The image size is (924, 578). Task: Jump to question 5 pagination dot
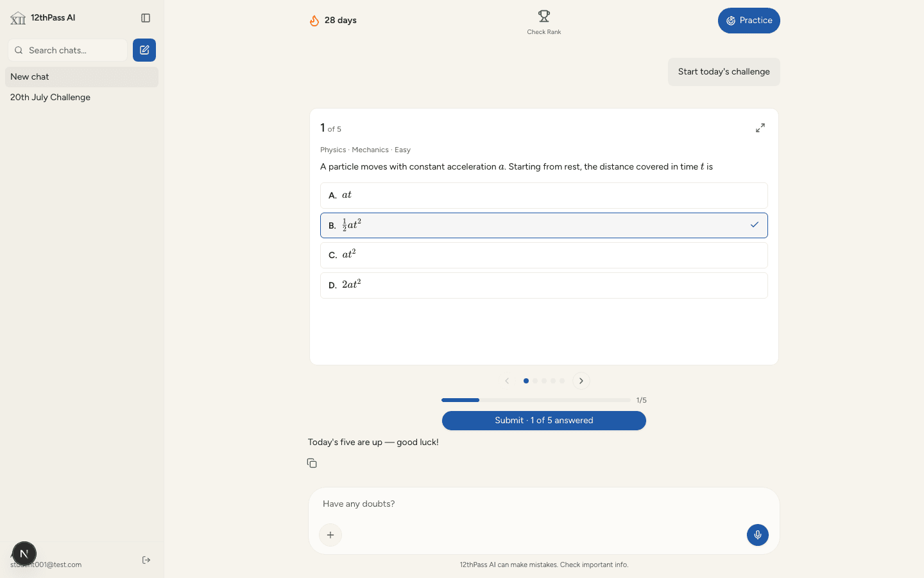pyautogui.click(x=562, y=381)
